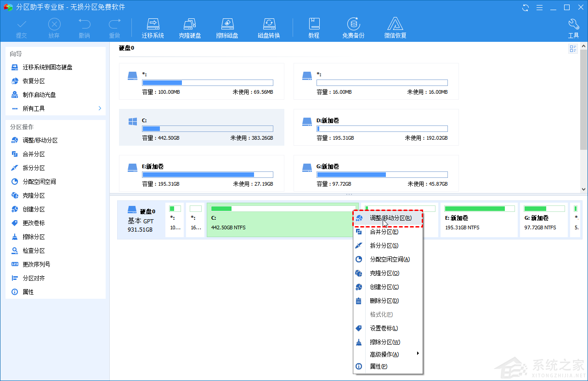Image resolution: width=588 pixels, height=381 pixels.
Task: Click 迁移系统到固态硬盘 in the wizard panel
Action: pyautogui.click(x=47, y=67)
